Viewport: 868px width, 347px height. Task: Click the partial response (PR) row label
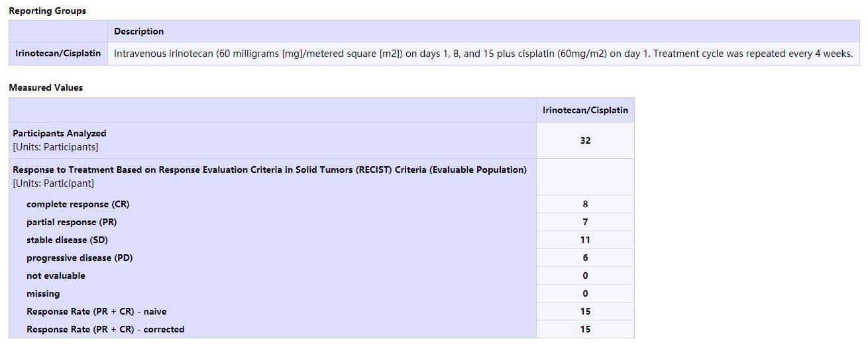pos(72,222)
